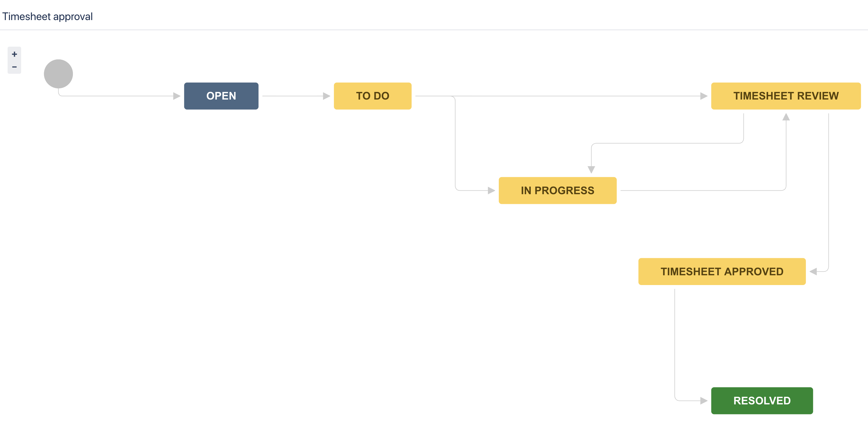
Task: Click the arrowhead pointing into RESOLVED
Action: coord(703,401)
